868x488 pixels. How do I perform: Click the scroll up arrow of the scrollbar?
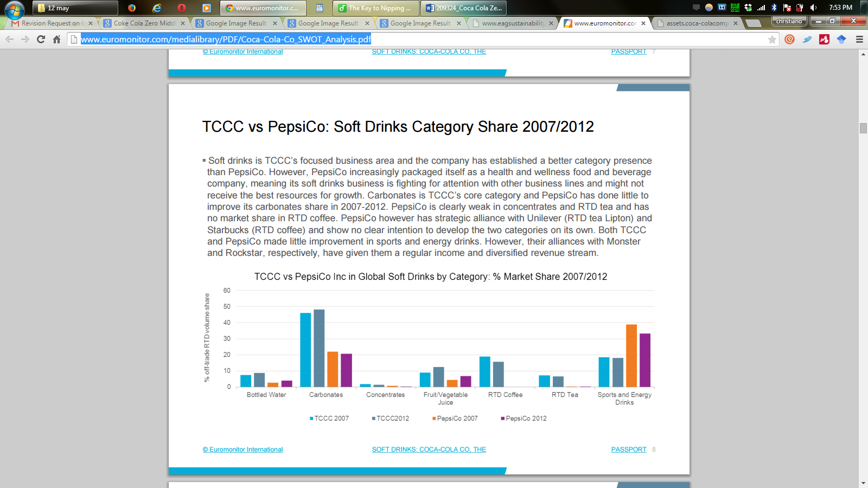[x=863, y=54]
